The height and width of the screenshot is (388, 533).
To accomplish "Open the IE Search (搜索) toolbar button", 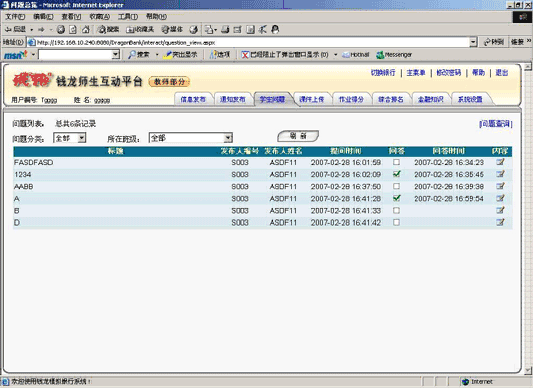I will 108,30.
